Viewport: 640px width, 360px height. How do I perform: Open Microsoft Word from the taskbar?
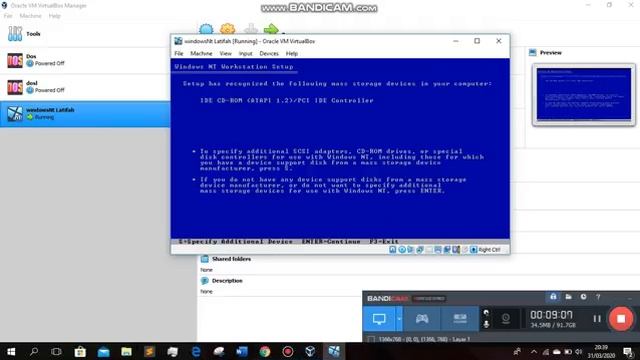242,351
